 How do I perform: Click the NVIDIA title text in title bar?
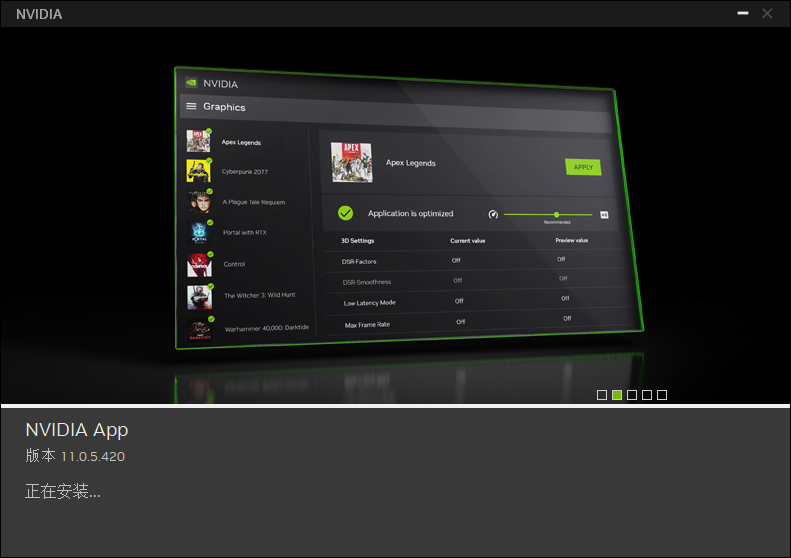[x=39, y=14]
